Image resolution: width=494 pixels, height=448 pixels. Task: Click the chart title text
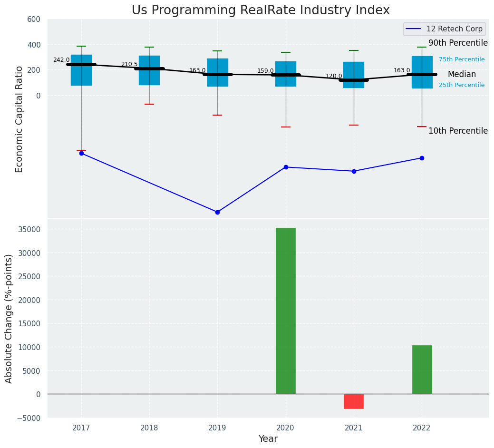pyautogui.click(x=261, y=10)
